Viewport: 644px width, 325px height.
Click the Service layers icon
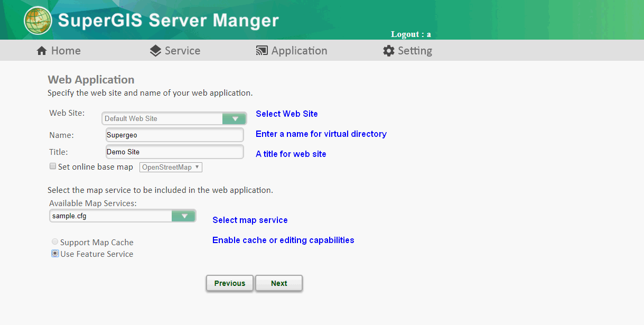(155, 51)
